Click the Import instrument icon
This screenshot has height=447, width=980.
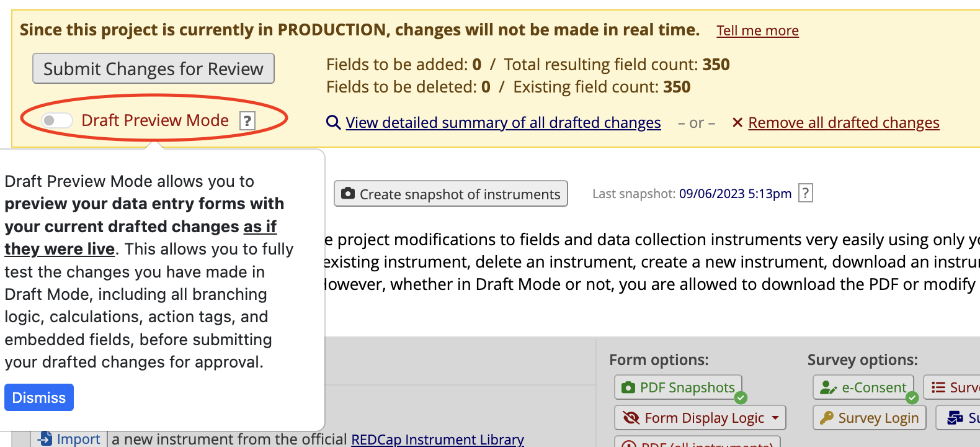pos(45,438)
